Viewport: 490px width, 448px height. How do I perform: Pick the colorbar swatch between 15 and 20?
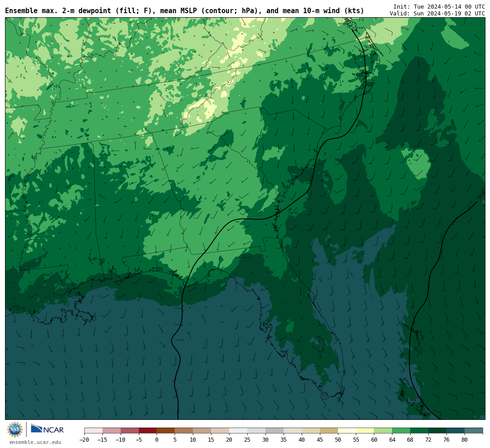[220, 431]
